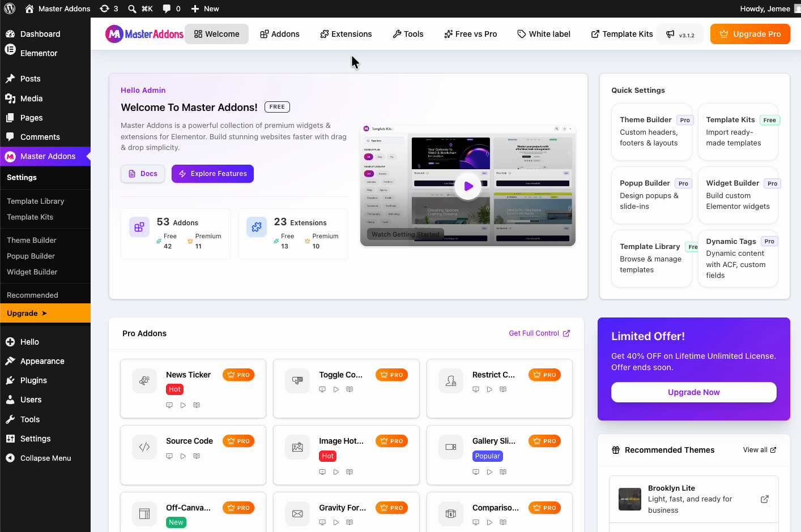This screenshot has height=532, width=801.
Task: Open the admin bar search ⌘K
Action: [140, 8]
